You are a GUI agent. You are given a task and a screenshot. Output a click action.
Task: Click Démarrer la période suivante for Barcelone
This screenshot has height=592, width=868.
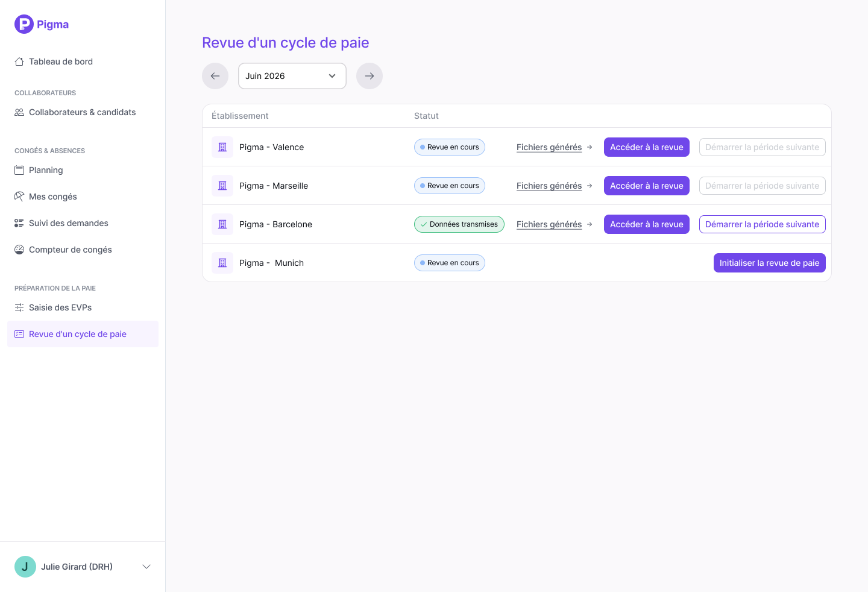pyautogui.click(x=763, y=224)
